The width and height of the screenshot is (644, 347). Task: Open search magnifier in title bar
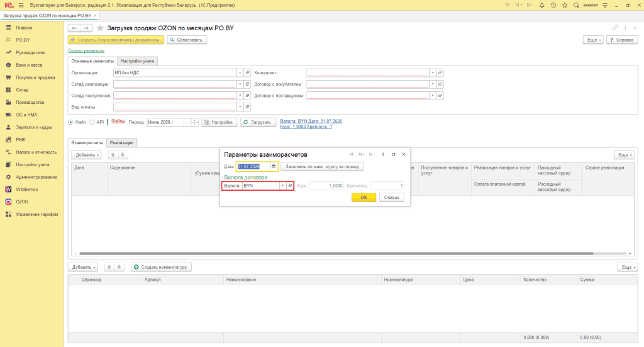pyautogui.click(x=576, y=5)
